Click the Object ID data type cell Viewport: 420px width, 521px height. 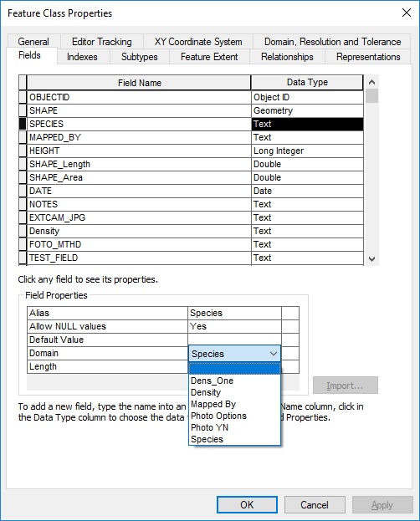307,97
